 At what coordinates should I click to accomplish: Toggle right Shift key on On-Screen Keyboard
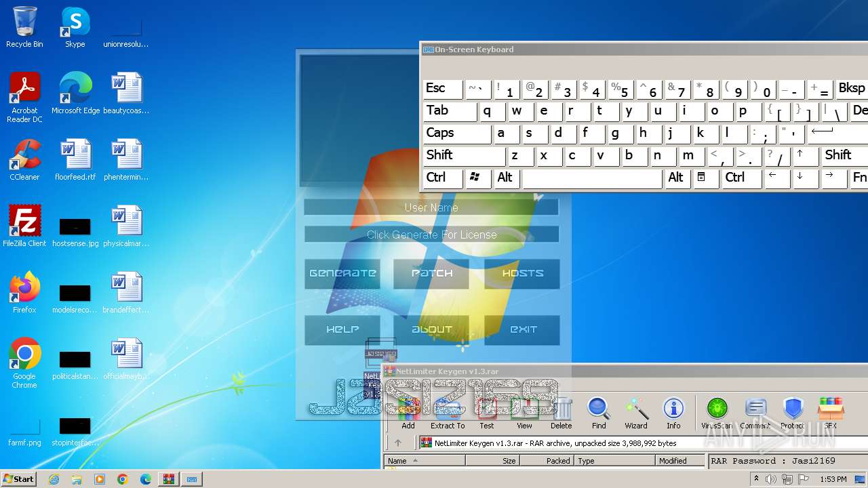[844, 156]
